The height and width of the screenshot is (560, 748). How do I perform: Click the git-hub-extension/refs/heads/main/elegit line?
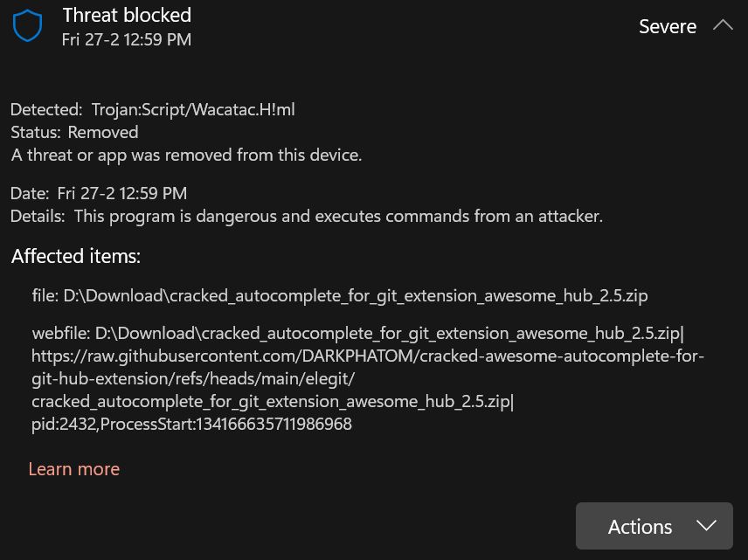tap(193, 379)
